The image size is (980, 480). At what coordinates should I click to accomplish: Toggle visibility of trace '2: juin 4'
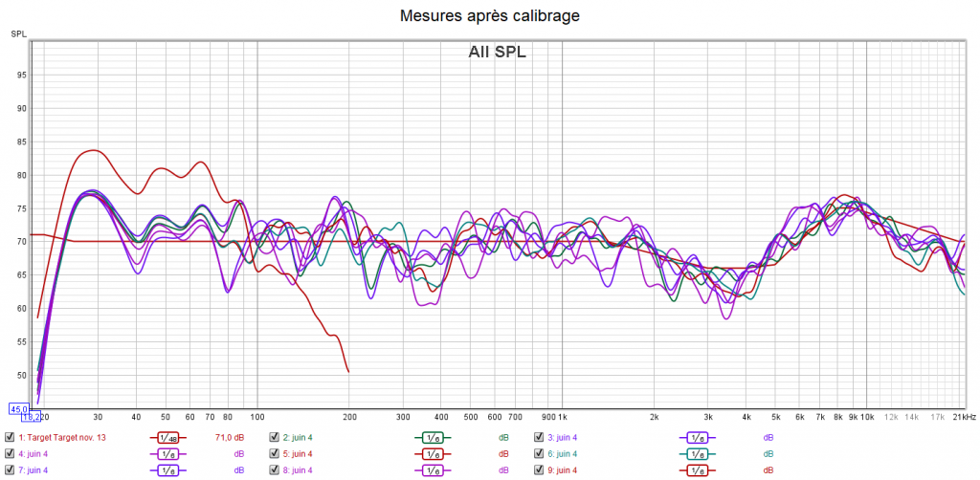pyautogui.click(x=274, y=438)
